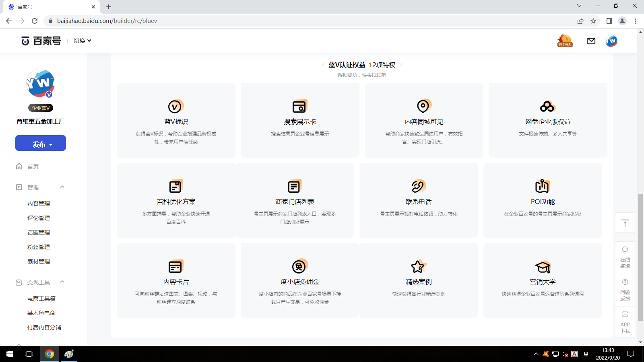Collapse the 管理 sidebar section
644x362 pixels.
pos(62,187)
